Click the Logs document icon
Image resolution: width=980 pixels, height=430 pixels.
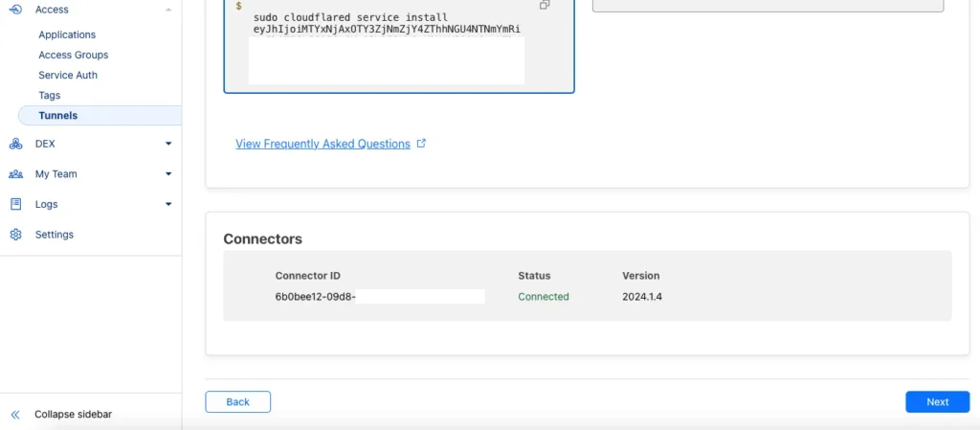point(15,204)
